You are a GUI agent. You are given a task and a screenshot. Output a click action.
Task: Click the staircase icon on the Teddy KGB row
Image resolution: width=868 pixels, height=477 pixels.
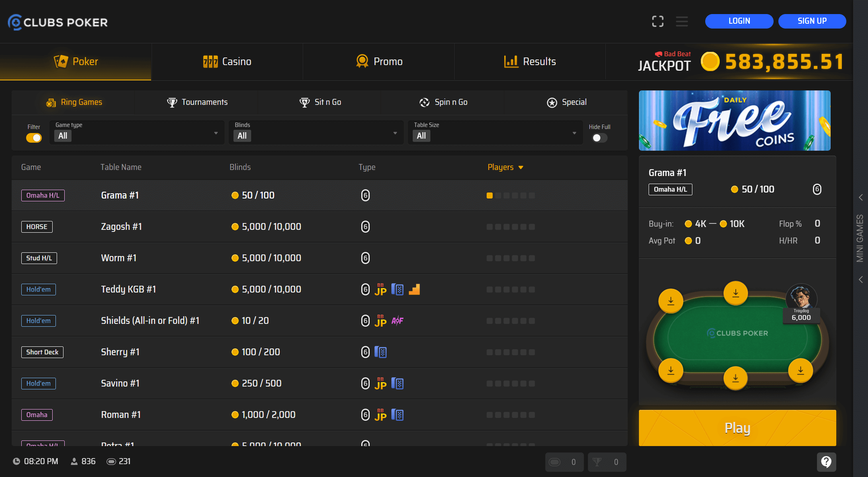[414, 289]
